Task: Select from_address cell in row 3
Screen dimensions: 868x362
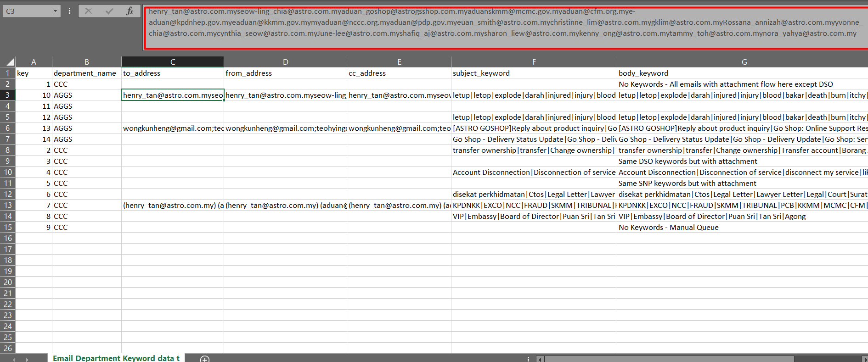Action: pyautogui.click(x=285, y=95)
